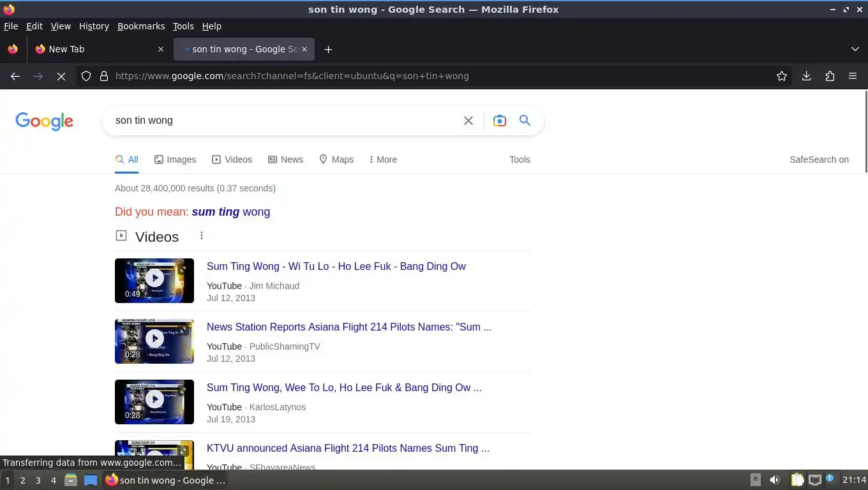Switch to workspace 3
The image size is (868, 490).
point(38,480)
